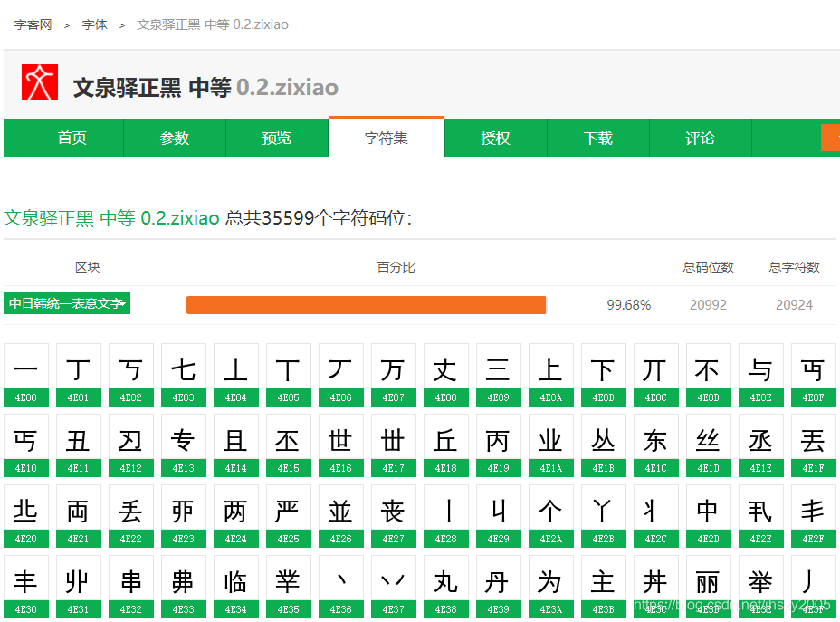Select the glyph tile 4E19
The width and height of the screenshot is (840, 622).
click(x=498, y=445)
